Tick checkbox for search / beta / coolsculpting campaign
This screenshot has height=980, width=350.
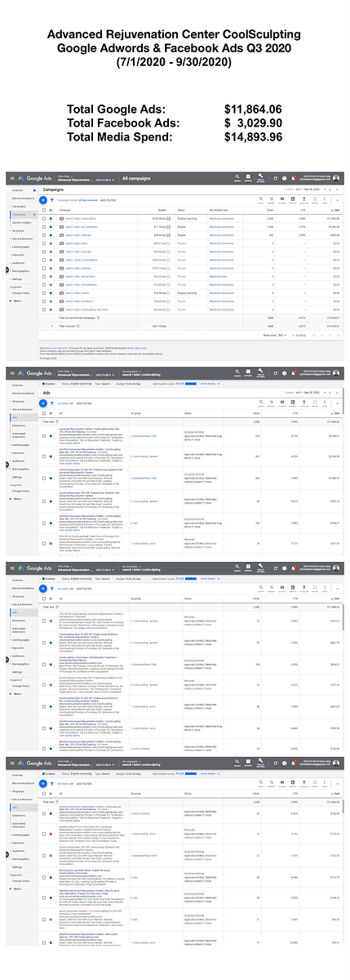click(x=43, y=218)
